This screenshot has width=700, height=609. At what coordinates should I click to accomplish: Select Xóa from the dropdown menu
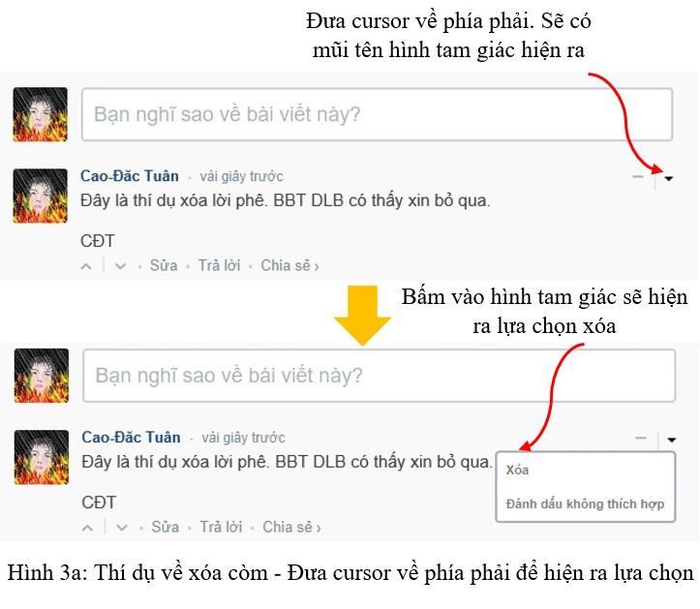point(517,470)
